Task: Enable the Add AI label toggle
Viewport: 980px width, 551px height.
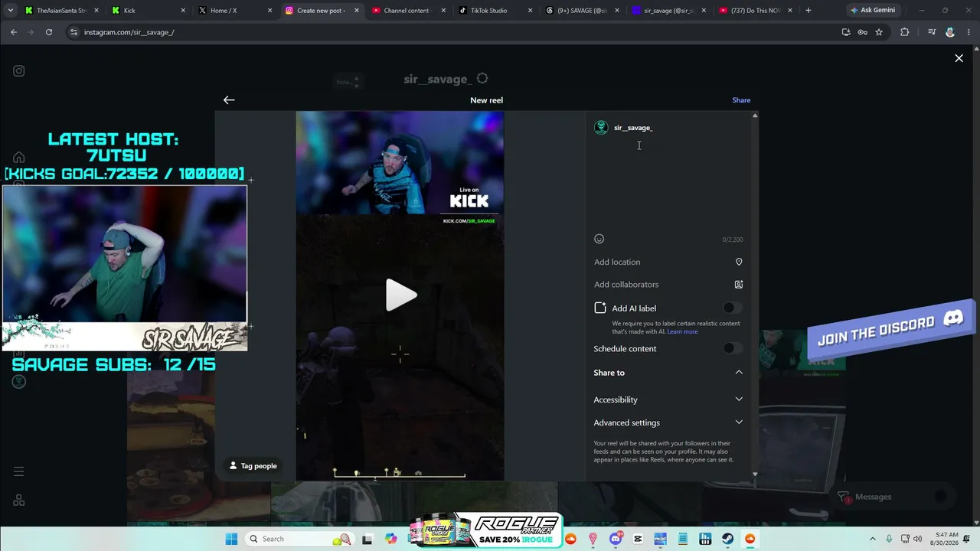Action: 732,308
